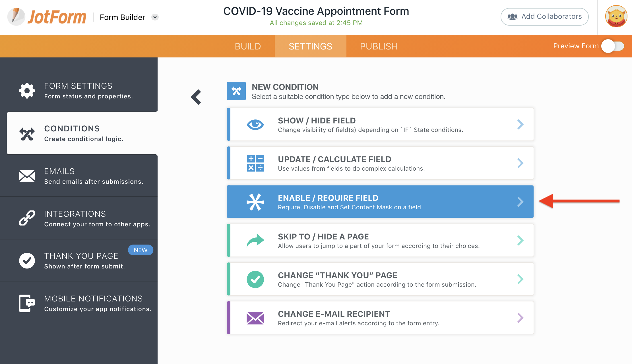The height and width of the screenshot is (364, 632).
Task: Expand the Show / Hide Field chevron
Action: tap(520, 124)
